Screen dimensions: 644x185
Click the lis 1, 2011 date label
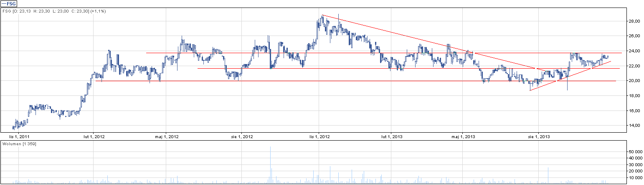(x=20, y=136)
